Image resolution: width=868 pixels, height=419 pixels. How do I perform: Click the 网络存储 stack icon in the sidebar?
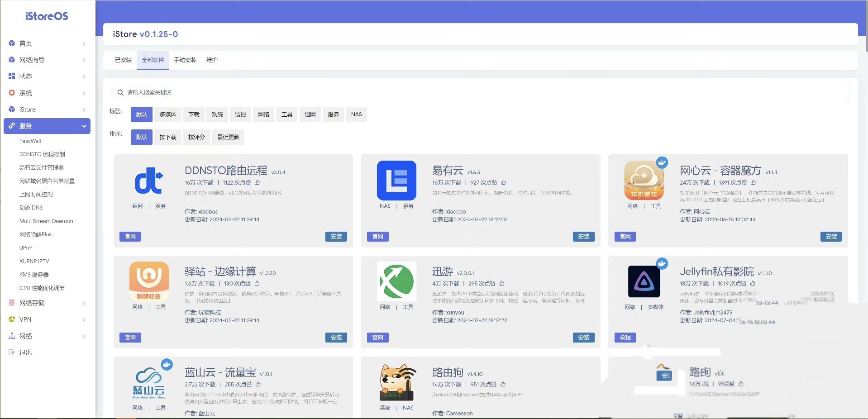(12, 303)
